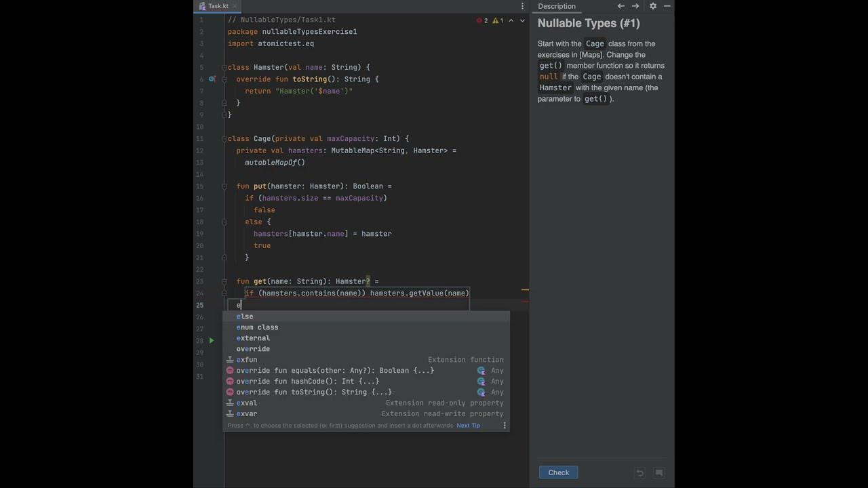The image size is (868, 488).
Task: Click 'Hamster?' return type on line 23
Action: pos(353,281)
